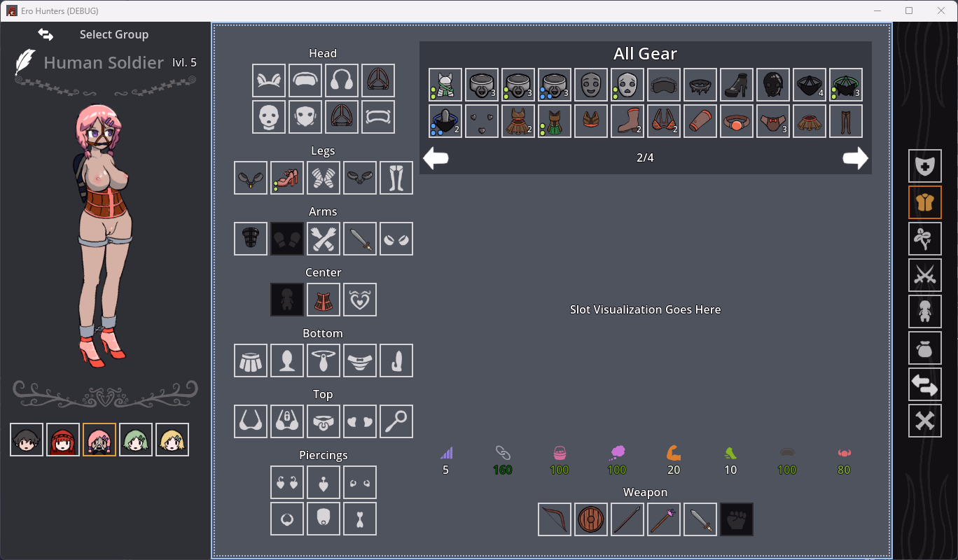The image size is (958, 560).
Task: Open the crossed swords sidebar tab
Action: [x=925, y=275]
